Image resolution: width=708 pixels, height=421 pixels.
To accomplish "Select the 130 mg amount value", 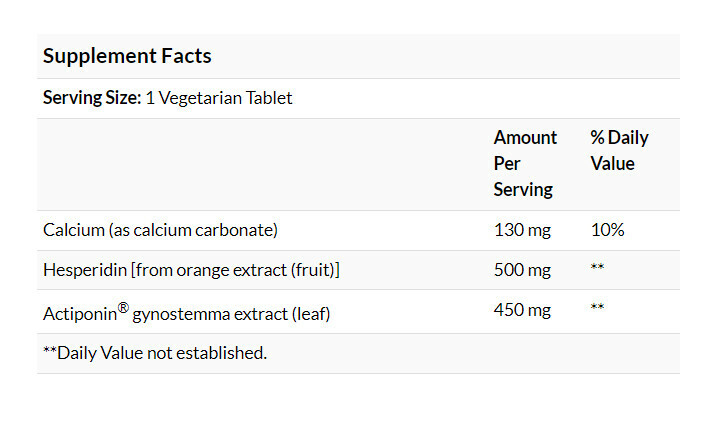I will (522, 230).
